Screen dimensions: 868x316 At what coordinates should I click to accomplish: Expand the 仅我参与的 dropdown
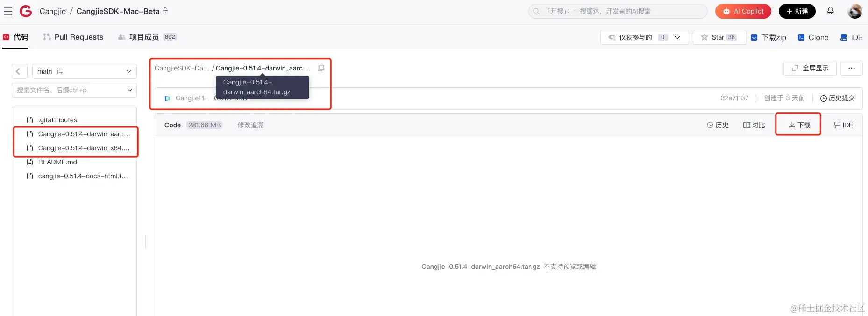[x=644, y=37]
